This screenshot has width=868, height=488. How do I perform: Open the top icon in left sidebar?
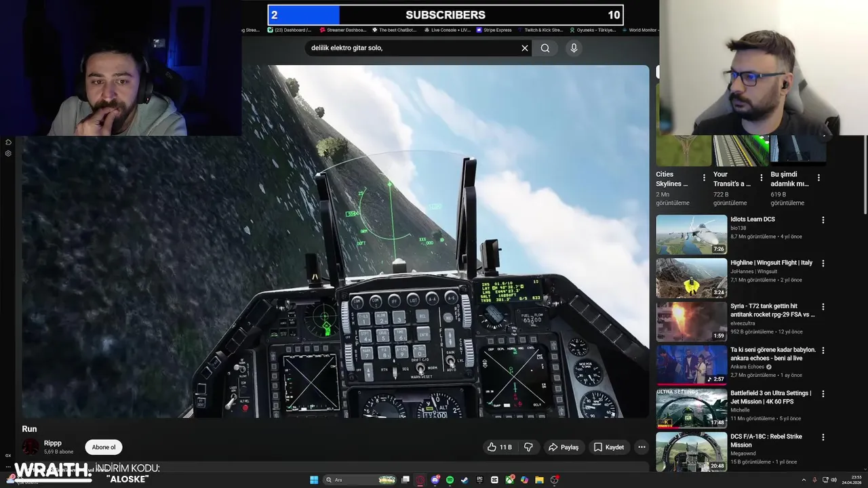pos(8,142)
